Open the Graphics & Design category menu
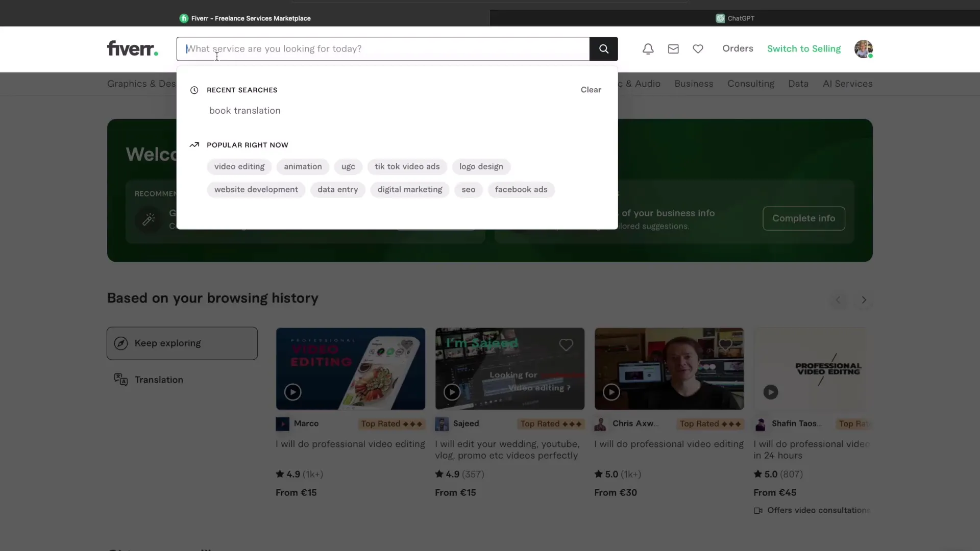Image resolution: width=980 pixels, height=551 pixels. (141, 84)
